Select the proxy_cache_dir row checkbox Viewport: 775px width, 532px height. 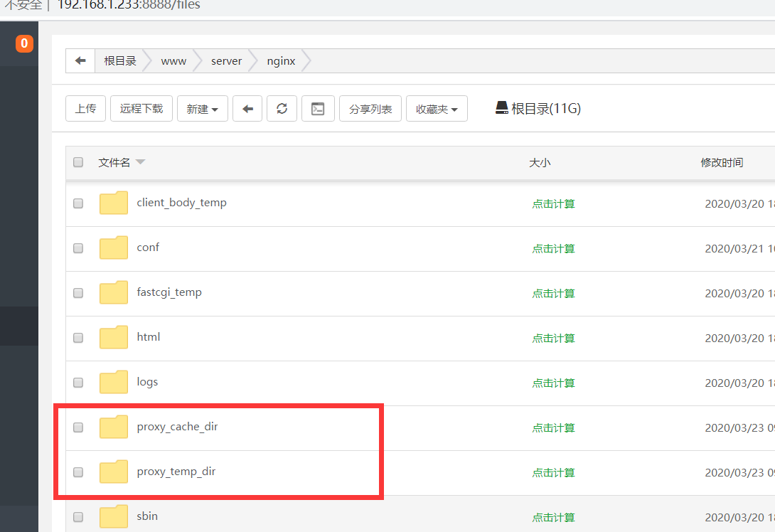(x=78, y=427)
